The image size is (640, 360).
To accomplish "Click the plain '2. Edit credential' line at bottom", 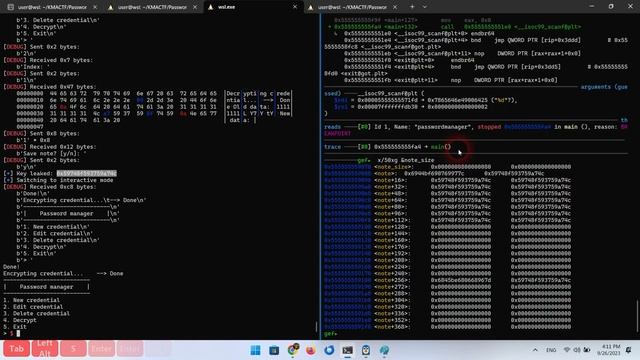I will click(33, 307).
